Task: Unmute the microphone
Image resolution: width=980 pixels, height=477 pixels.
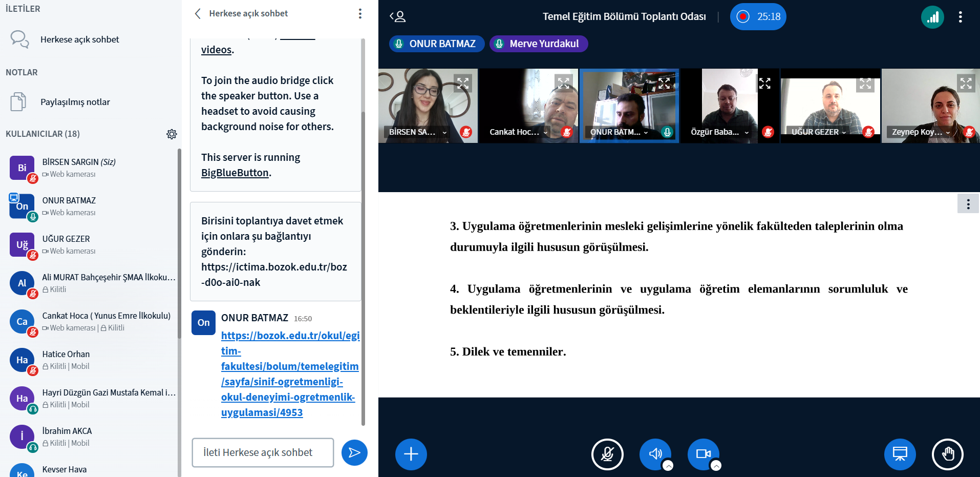Action: coord(607,454)
